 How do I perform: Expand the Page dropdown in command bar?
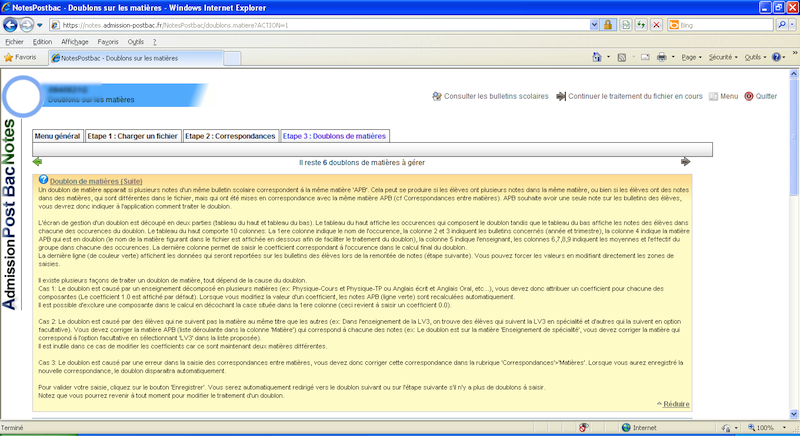coord(691,57)
